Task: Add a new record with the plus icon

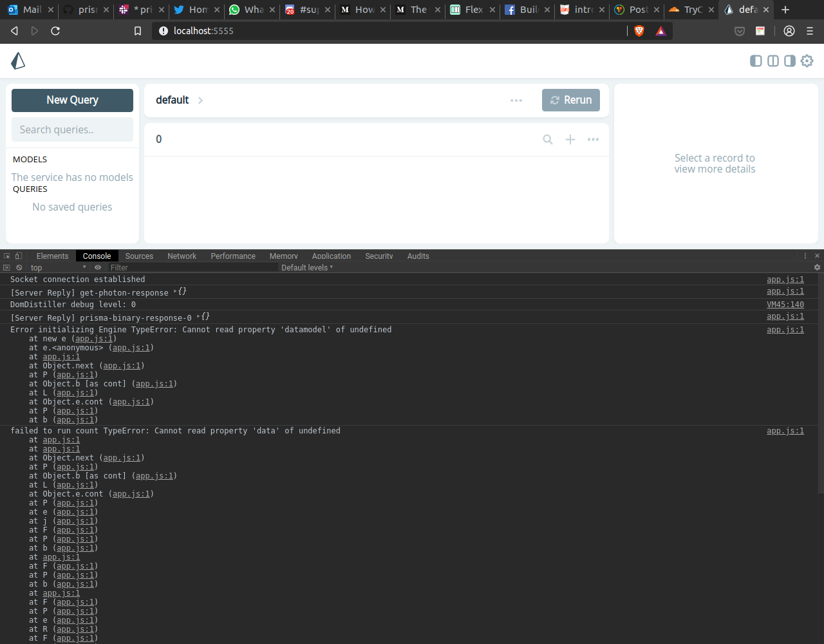Action: [x=570, y=139]
